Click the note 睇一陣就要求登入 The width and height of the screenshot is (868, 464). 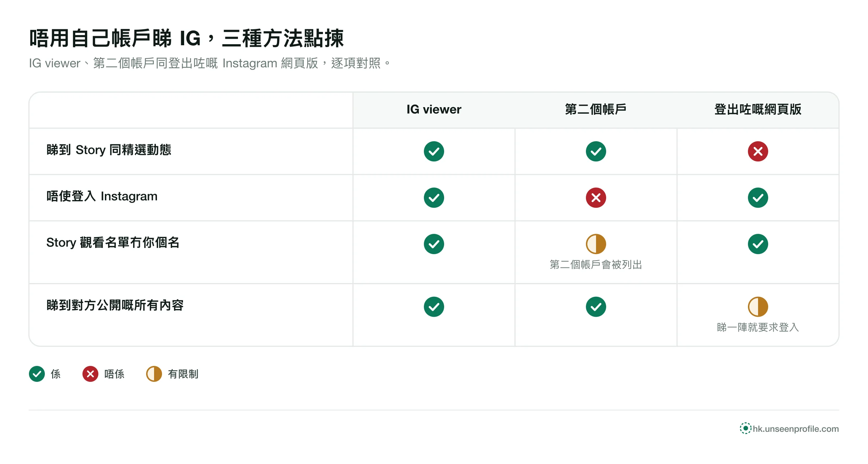[x=758, y=327]
